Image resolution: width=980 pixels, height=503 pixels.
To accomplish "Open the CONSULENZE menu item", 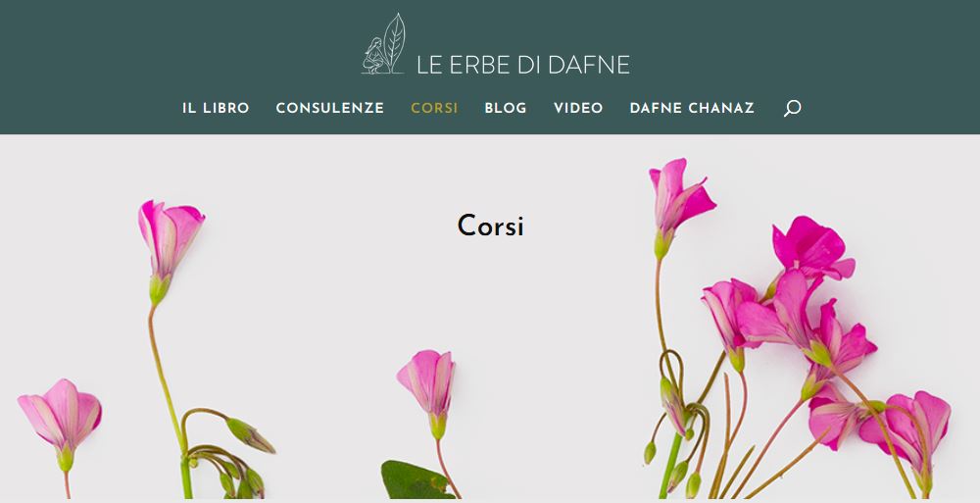I will 330,108.
